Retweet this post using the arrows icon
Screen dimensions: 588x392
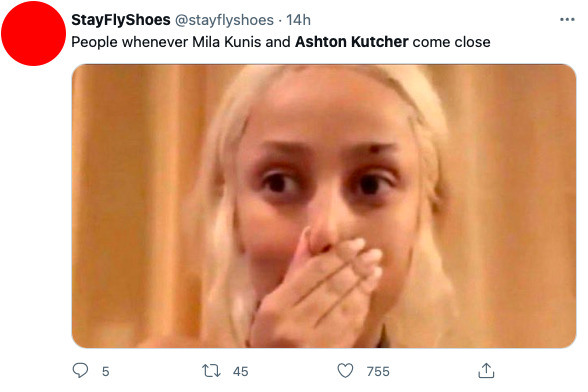point(211,371)
